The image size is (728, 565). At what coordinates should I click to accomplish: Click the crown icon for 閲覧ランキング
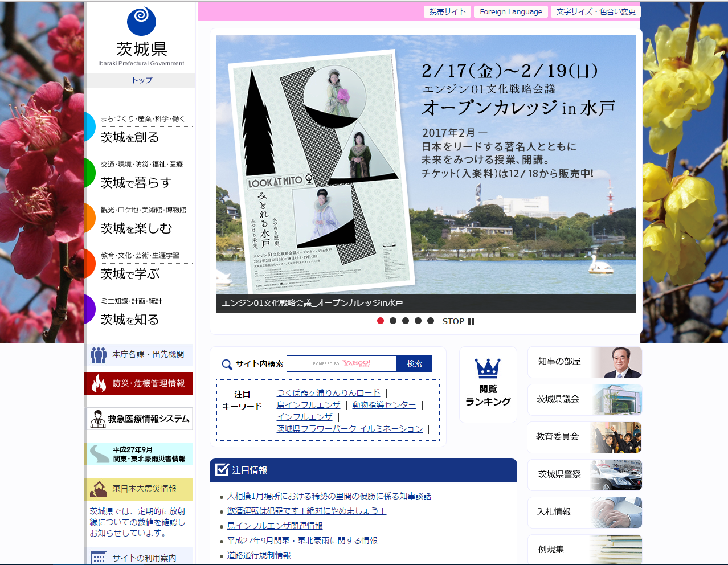[488, 369]
